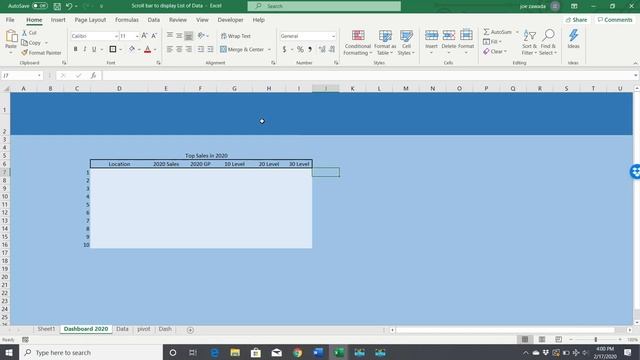Add a new sheet
The width and height of the screenshot is (640, 360).
pyautogui.click(x=190, y=330)
